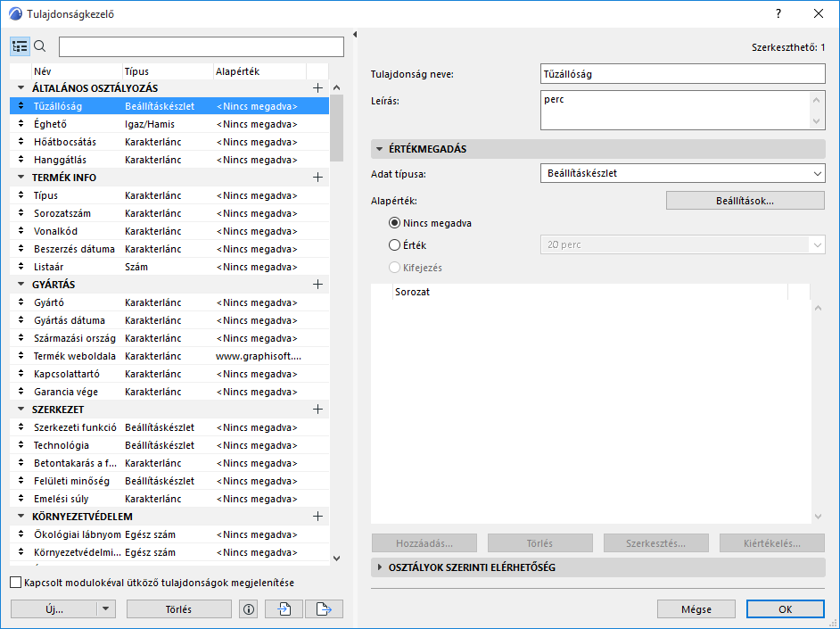Screen dimensions: 840x629
Task: Click the Alapérték column header
Action: 259,71
